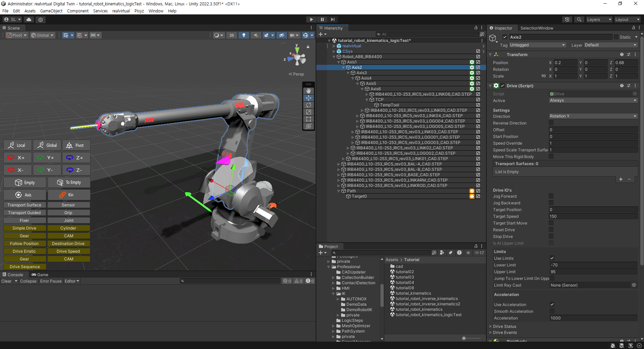This screenshot has height=349, width=644.
Task: Select the Rect tool in the scene overlay
Action: (309, 119)
